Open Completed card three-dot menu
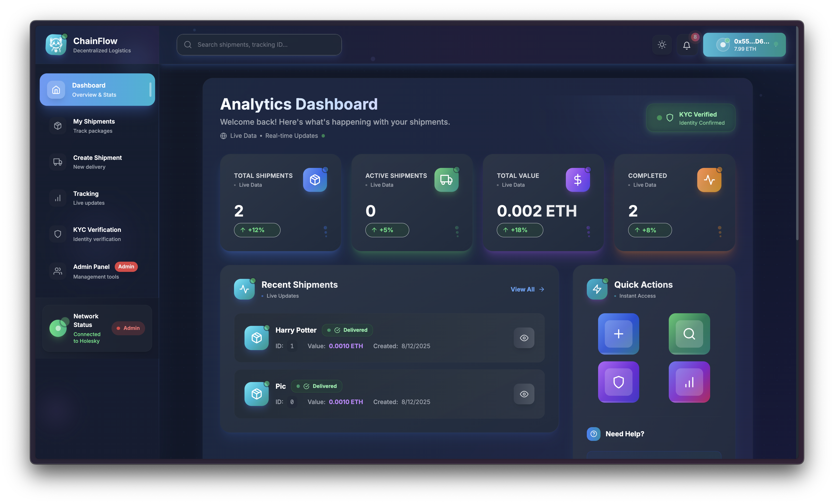 click(x=720, y=232)
